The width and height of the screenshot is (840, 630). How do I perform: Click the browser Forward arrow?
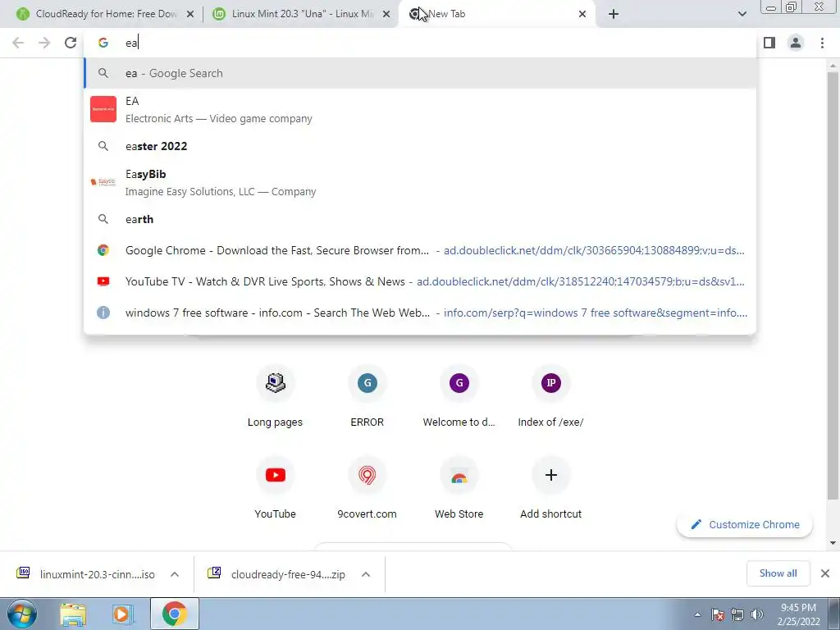click(44, 43)
